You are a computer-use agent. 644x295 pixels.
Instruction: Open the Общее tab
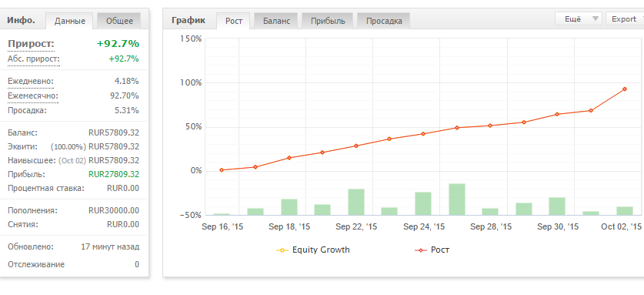tap(119, 21)
